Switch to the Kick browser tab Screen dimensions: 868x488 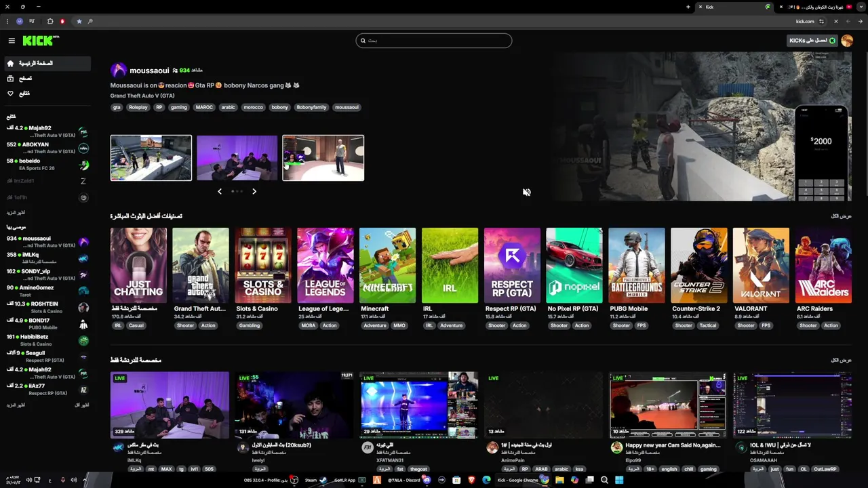click(x=735, y=7)
